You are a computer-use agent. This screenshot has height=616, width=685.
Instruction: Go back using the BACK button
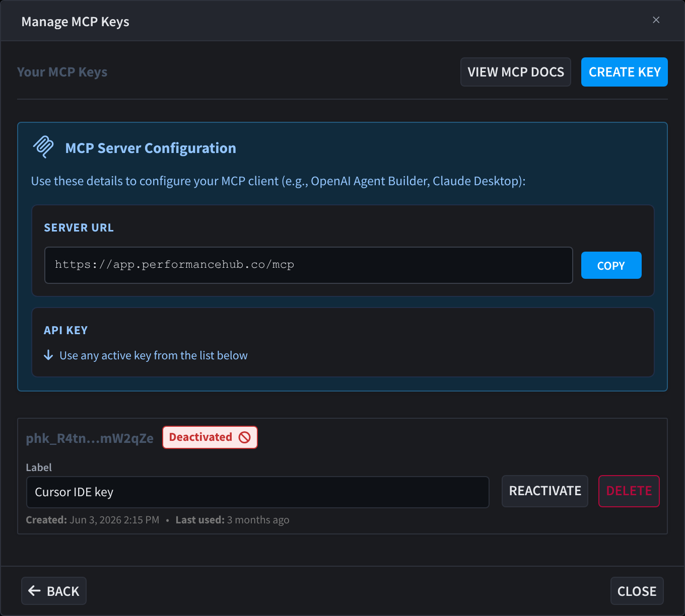coord(54,591)
